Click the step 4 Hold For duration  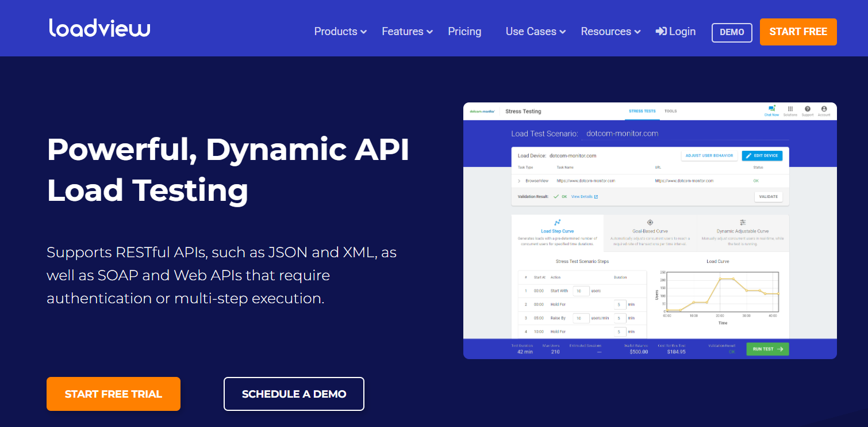tap(620, 332)
